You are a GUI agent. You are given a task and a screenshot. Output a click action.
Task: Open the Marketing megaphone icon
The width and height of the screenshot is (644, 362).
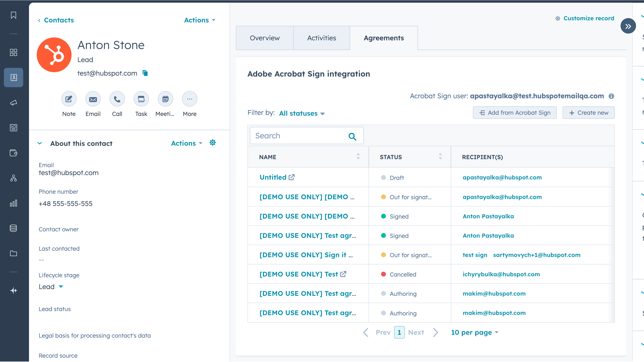coord(14,103)
